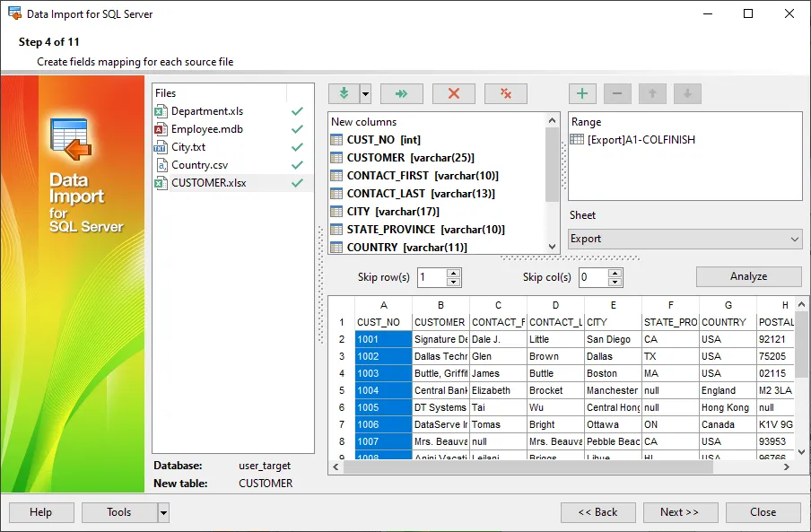Open the dropdown next to the add column button

[366, 93]
